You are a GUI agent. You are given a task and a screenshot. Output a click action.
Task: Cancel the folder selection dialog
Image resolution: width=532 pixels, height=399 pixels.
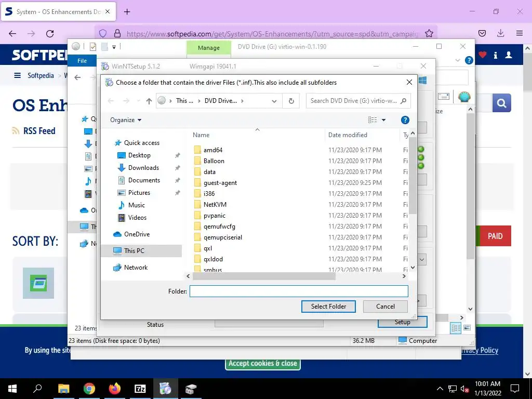pos(385,307)
